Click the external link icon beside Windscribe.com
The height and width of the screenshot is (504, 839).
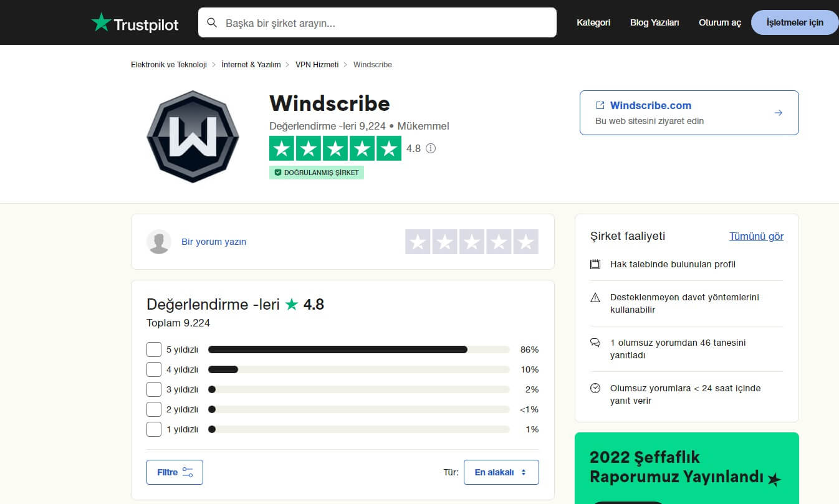[600, 105]
